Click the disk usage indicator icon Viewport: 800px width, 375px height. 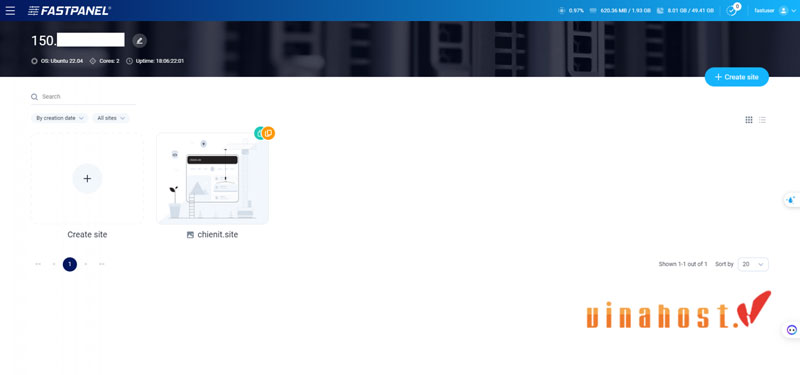tap(660, 10)
